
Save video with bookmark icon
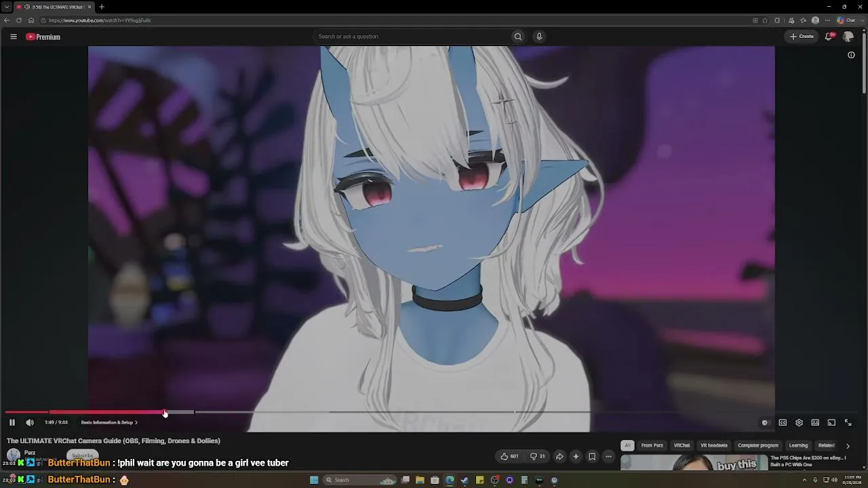pos(592,456)
